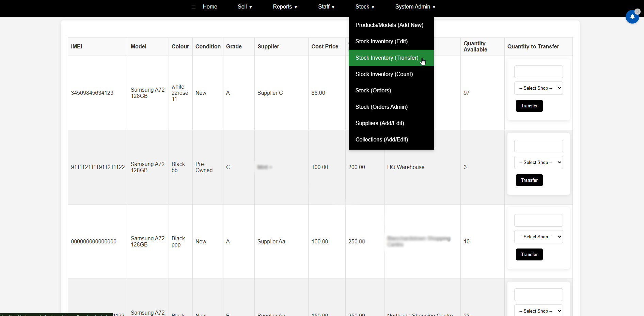Viewport: 644px width, 316px height.
Task: Click quantity available value 10
Action: (x=467, y=242)
